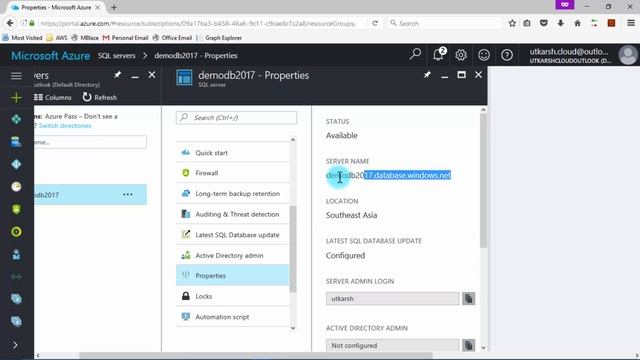Click the account avatar picture

point(628,55)
